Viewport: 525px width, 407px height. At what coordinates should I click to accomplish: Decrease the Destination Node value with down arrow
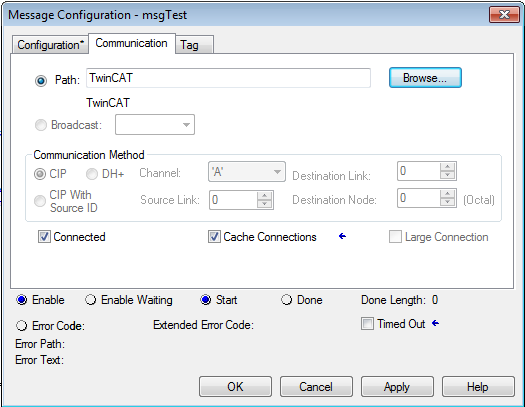pyautogui.click(x=447, y=202)
